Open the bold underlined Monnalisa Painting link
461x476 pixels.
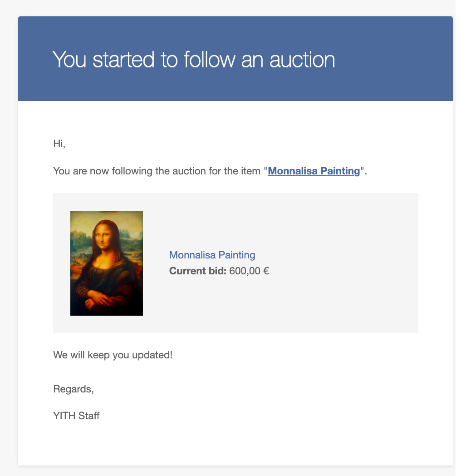coord(314,171)
